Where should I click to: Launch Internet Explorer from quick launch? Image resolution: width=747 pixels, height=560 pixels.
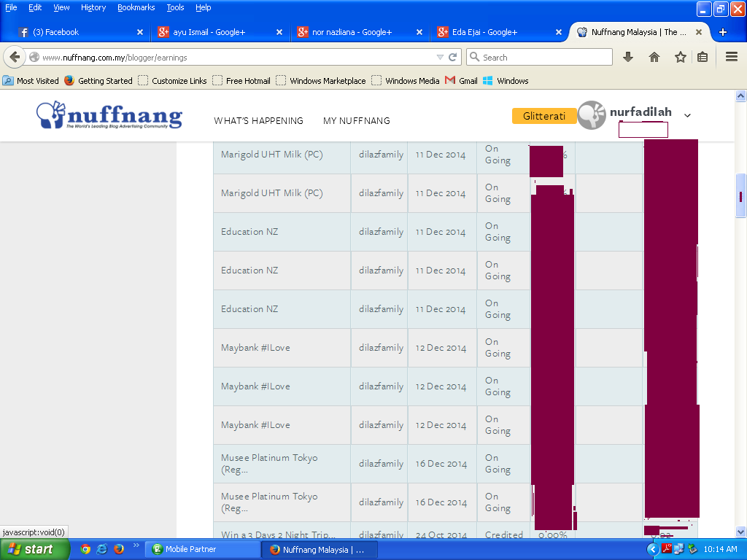click(102, 549)
